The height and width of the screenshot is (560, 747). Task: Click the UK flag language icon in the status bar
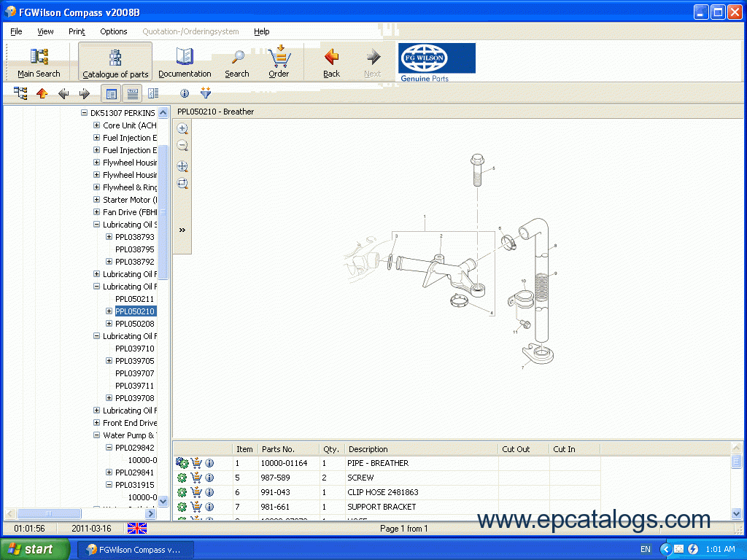pos(137,528)
